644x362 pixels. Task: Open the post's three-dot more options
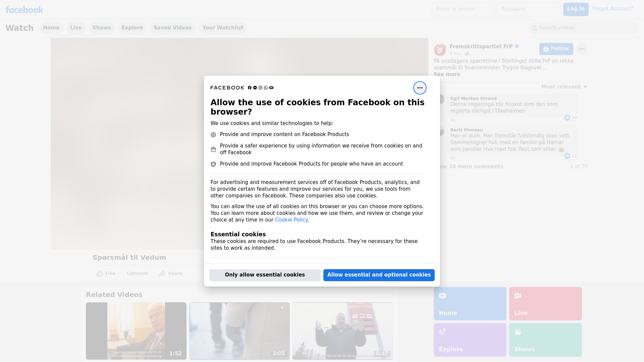click(x=582, y=49)
